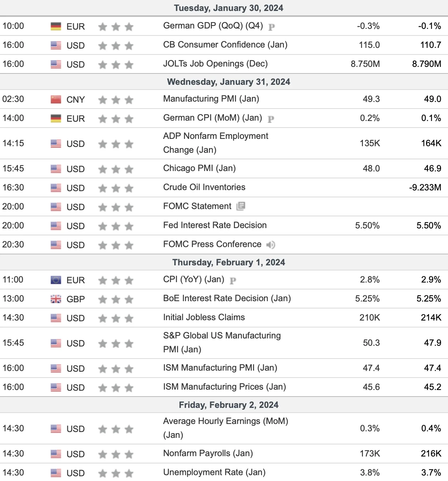448x481 pixels.
Task: Click the UK flag in BoE Interest Rate row
Action: pos(56,299)
